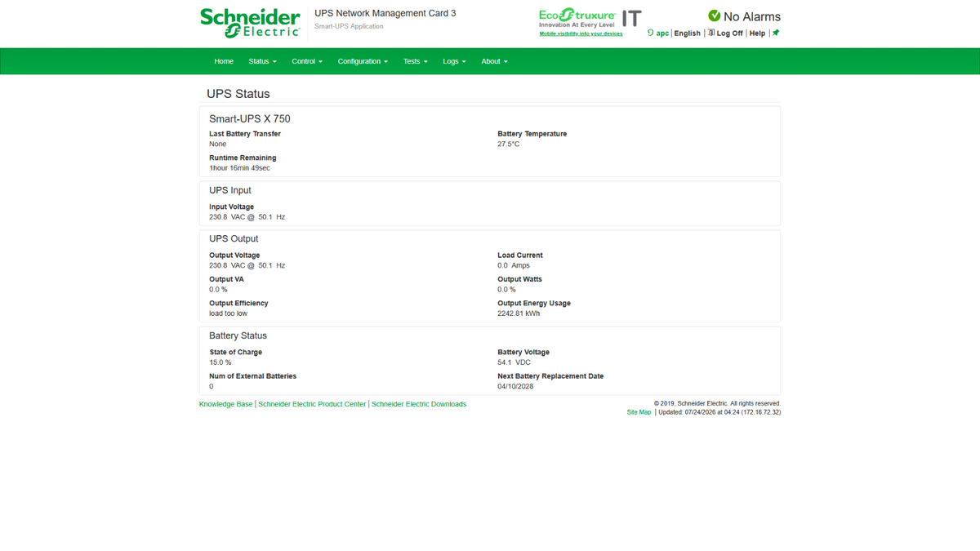Click battery temperature value 27.5°C
980x551 pixels.
(x=508, y=144)
